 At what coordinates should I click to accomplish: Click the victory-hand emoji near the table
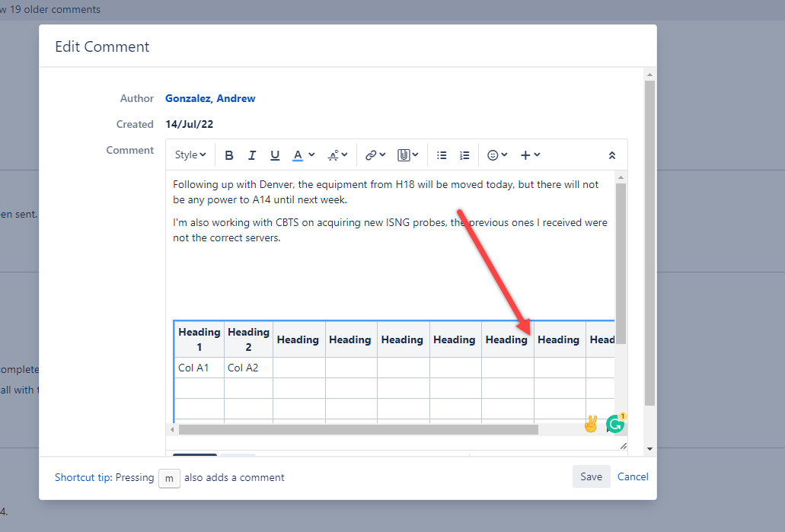pos(590,423)
